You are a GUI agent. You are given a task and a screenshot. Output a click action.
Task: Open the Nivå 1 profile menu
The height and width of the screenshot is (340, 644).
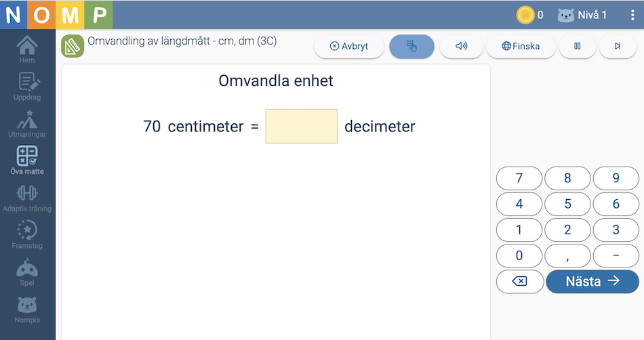582,15
